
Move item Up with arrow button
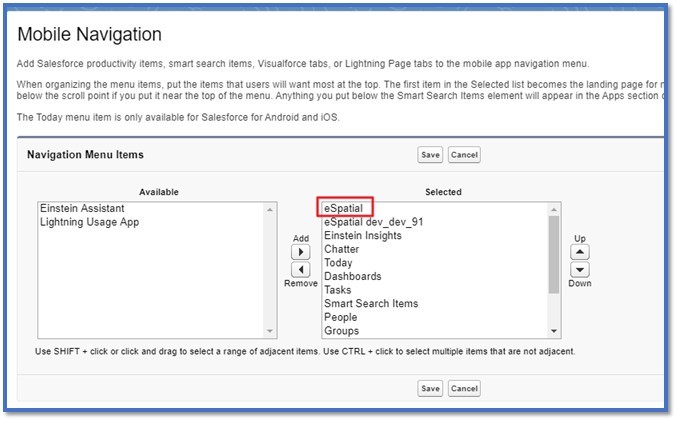(579, 252)
